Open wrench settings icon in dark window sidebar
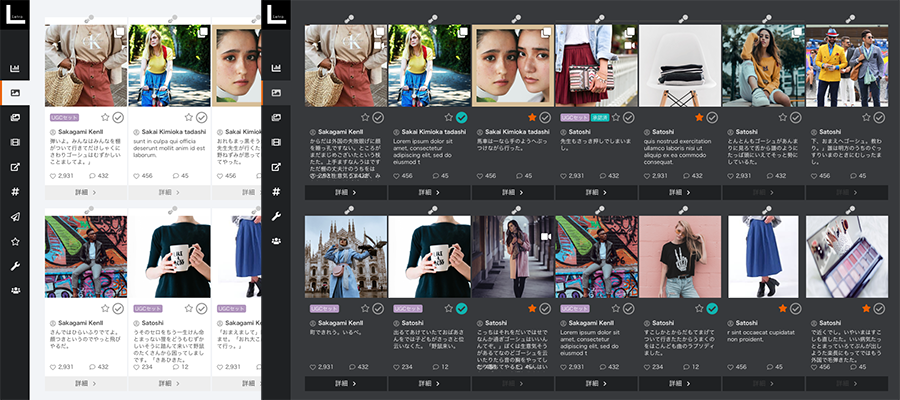The width and height of the screenshot is (900, 400). coord(276,216)
